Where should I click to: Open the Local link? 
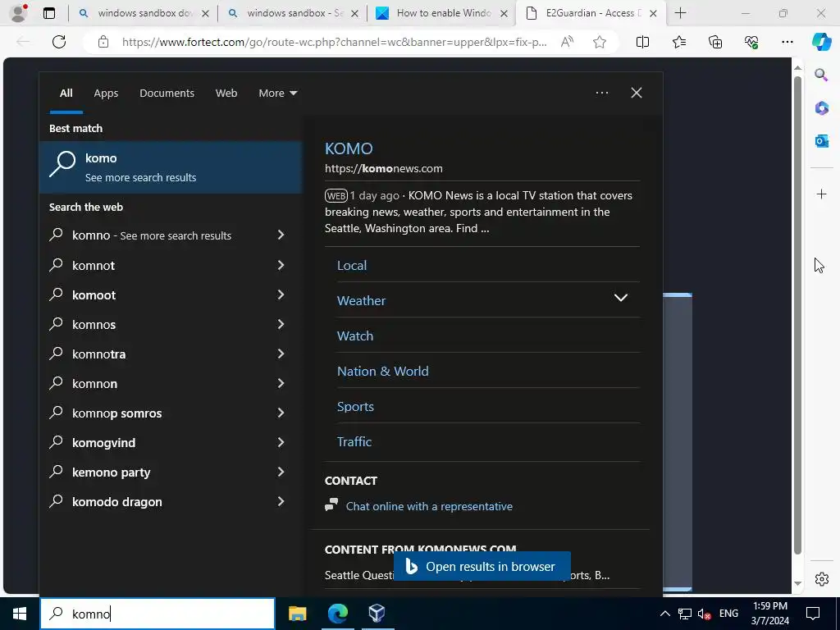tap(352, 265)
